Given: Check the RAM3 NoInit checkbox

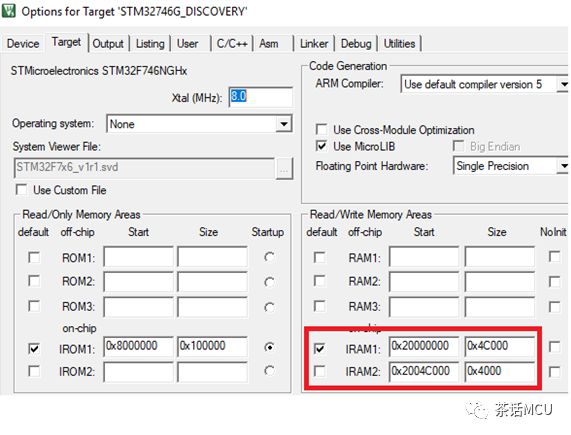Looking at the screenshot, I should (554, 307).
